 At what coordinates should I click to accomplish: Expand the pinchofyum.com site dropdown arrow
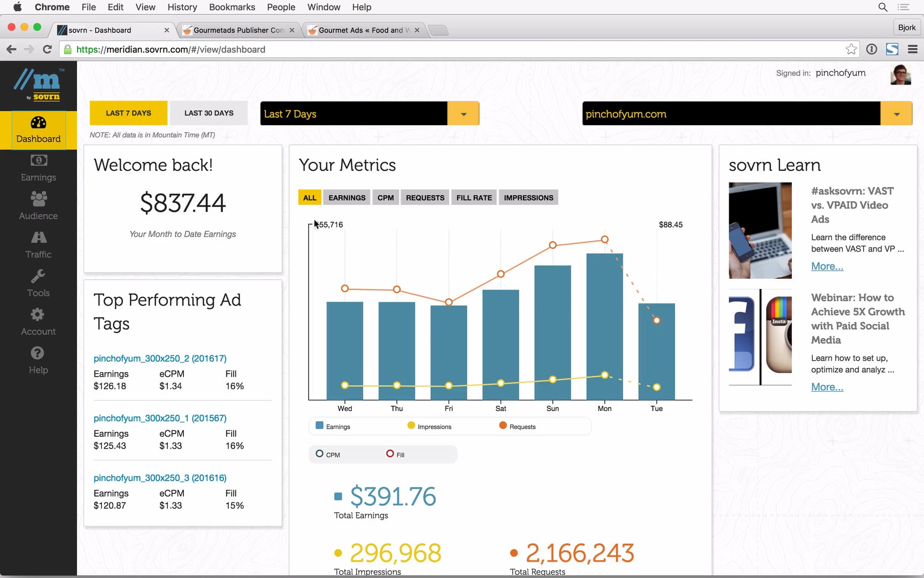click(897, 113)
